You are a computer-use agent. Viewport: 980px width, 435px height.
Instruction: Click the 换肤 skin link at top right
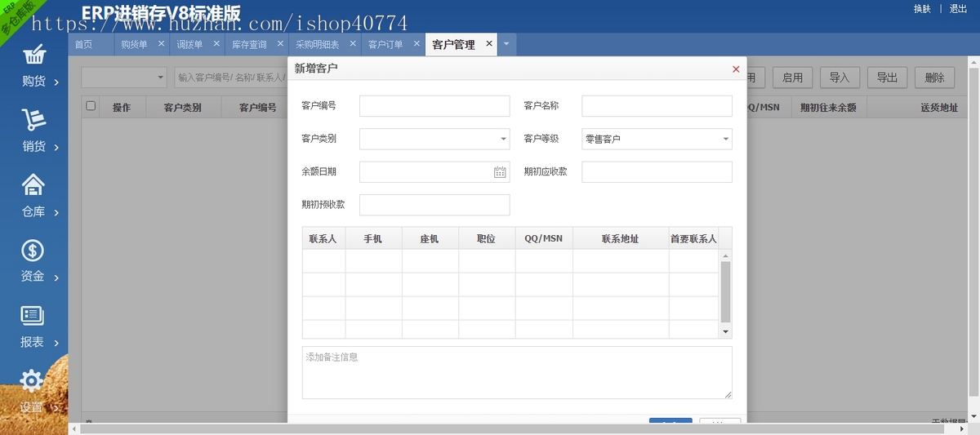[x=922, y=9]
